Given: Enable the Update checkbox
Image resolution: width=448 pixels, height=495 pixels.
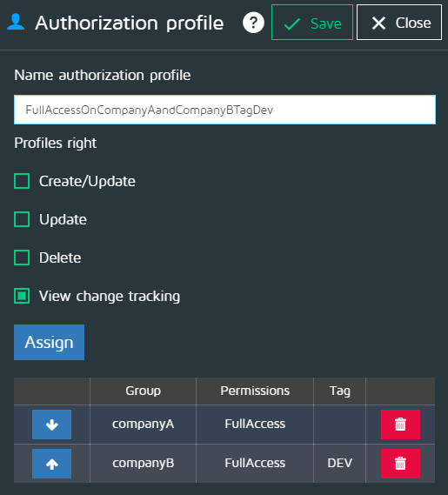Looking at the screenshot, I should 22,219.
